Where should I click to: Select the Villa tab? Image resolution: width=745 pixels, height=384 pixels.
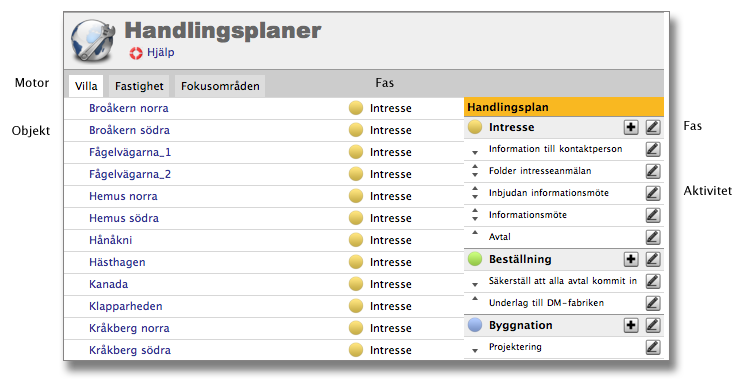86,86
